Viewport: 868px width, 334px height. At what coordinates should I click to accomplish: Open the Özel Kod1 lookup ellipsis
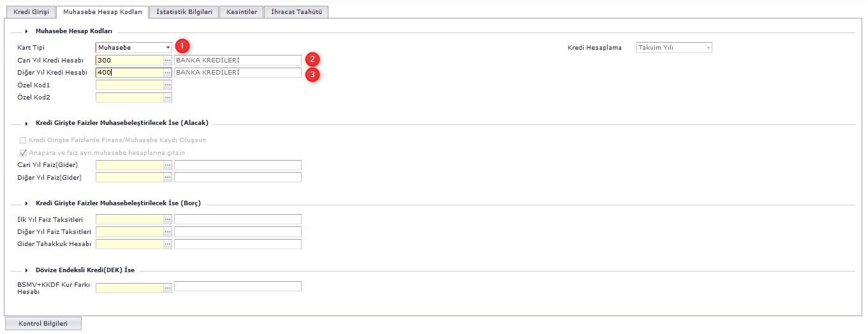[x=168, y=85]
